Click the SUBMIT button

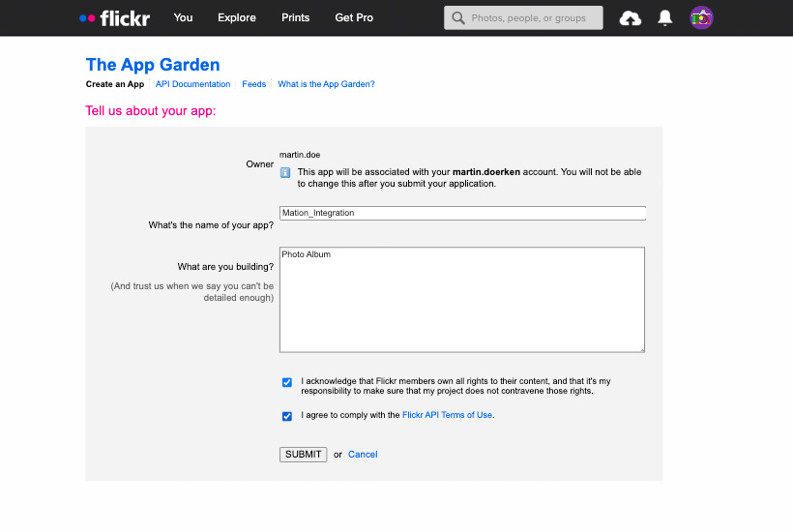[304, 454]
